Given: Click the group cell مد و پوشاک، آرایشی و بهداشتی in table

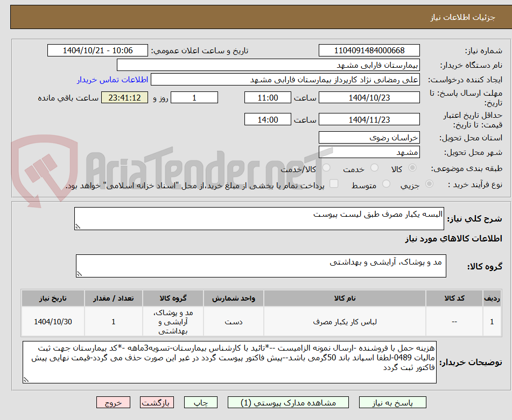Looking at the screenshot, I should click(x=173, y=322).
